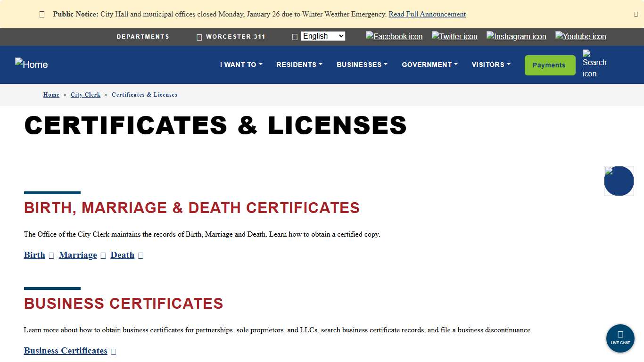644x362 pixels.
Task: Click the green Payments button
Action: click(x=550, y=65)
